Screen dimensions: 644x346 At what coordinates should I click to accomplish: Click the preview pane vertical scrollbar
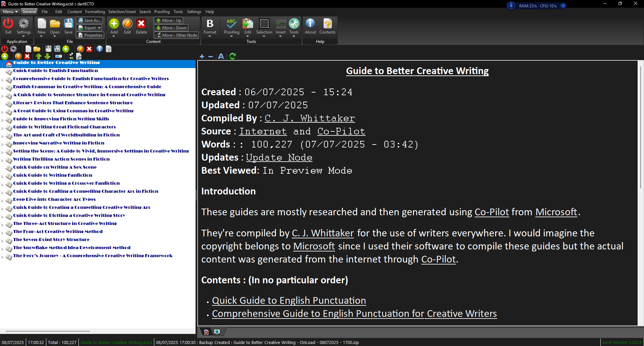640,127
